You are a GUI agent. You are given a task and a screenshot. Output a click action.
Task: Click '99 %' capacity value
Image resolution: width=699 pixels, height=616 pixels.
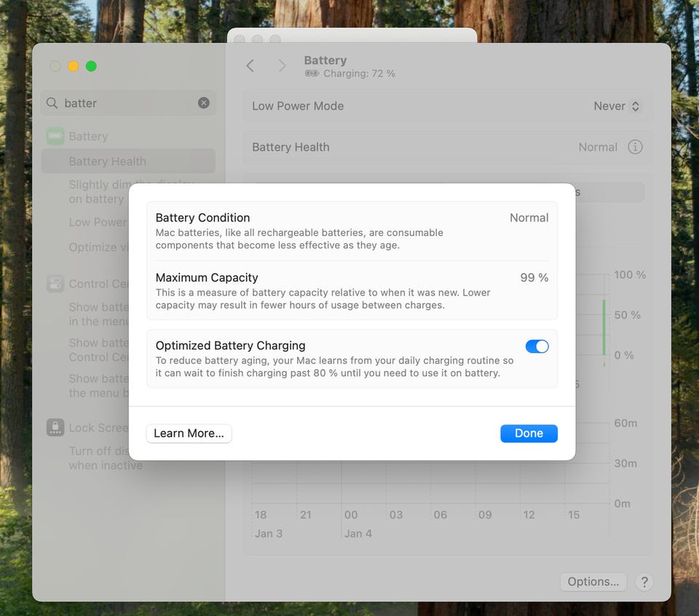pyautogui.click(x=534, y=277)
